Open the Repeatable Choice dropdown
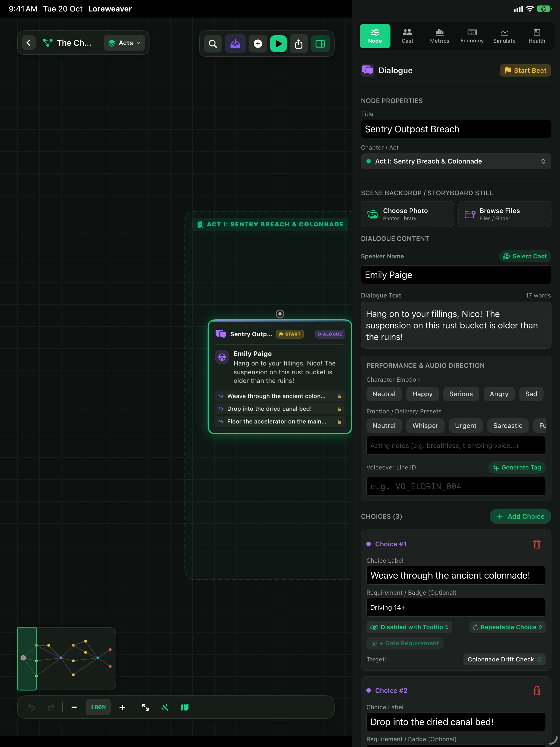This screenshot has height=747, width=560. (507, 627)
